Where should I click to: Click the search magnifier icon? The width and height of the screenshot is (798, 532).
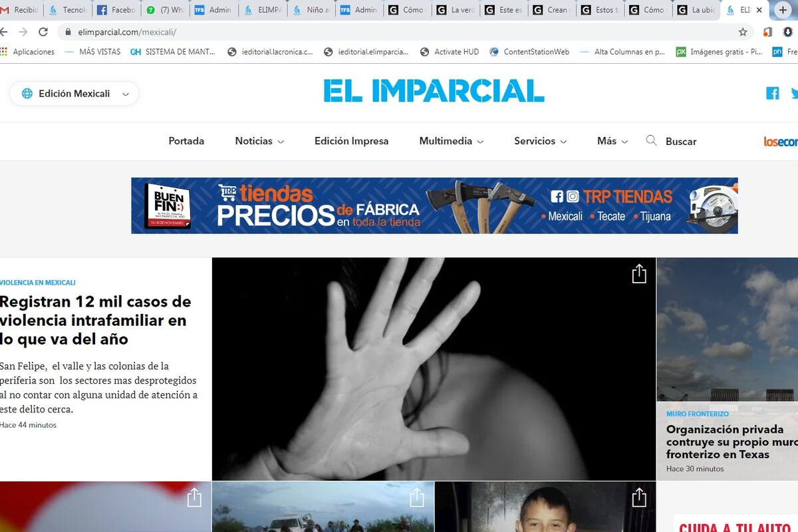point(651,140)
